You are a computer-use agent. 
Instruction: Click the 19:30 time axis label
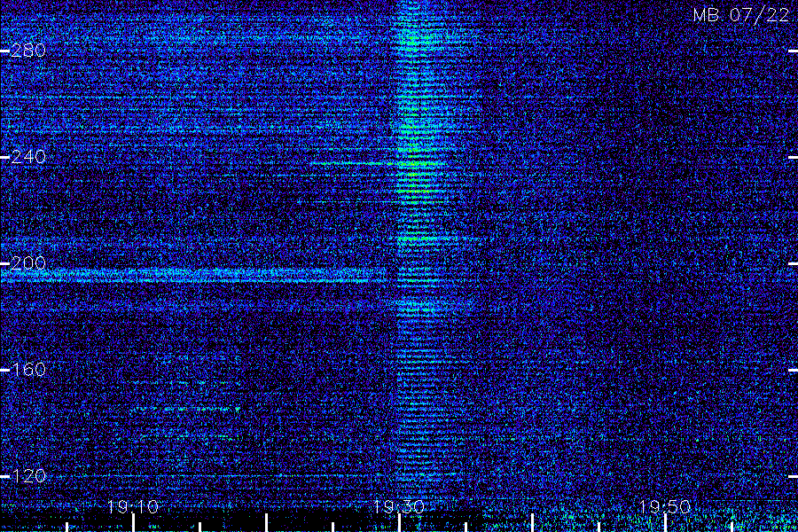pyautogui.click(x=398, y=507)
